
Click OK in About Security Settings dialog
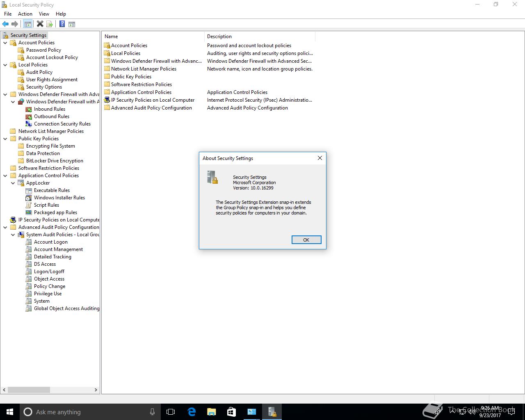pos(306,240)
